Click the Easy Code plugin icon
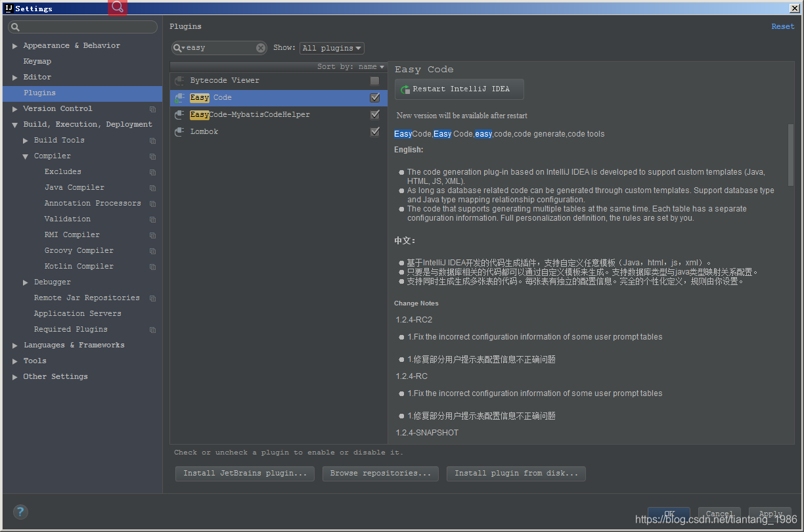Screen dimensions: 804x532 click(x=179, y=98)
